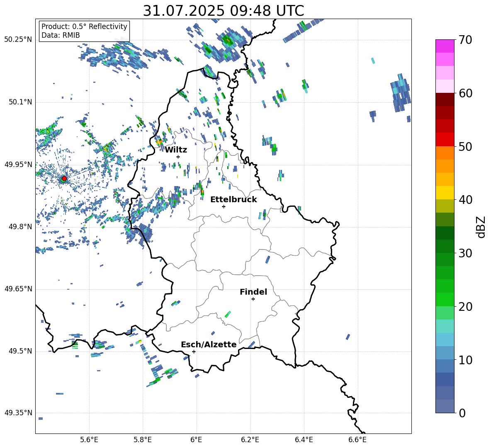This screenshot has width=491, height=448.
Task: Click the Ettelbruck station cross marker
Action: pyautogui.click(x=224, y=206)
